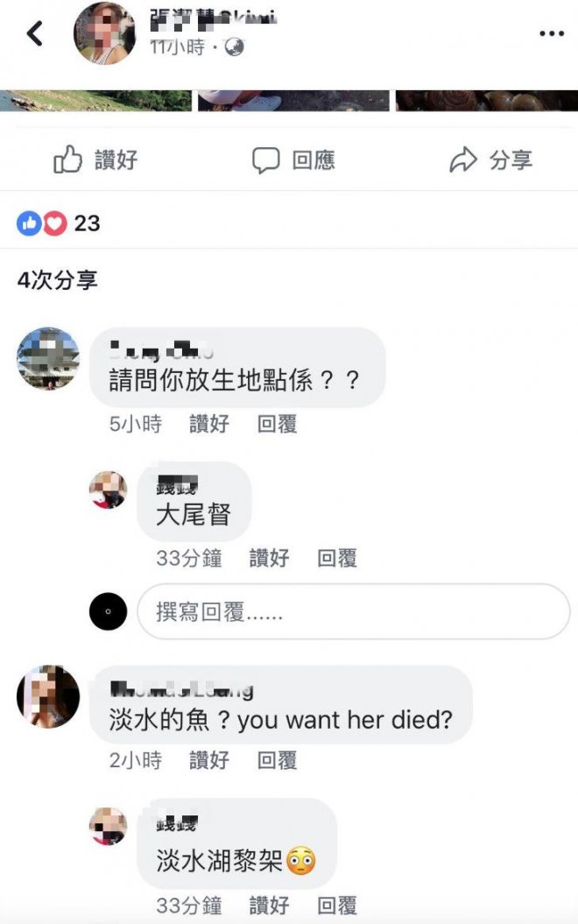Like the 'you want her died?' comment

coord(209,760)
